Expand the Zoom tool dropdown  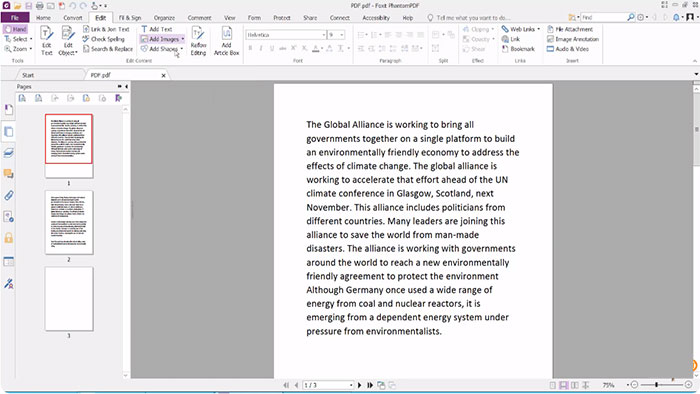tap(30, 49)
